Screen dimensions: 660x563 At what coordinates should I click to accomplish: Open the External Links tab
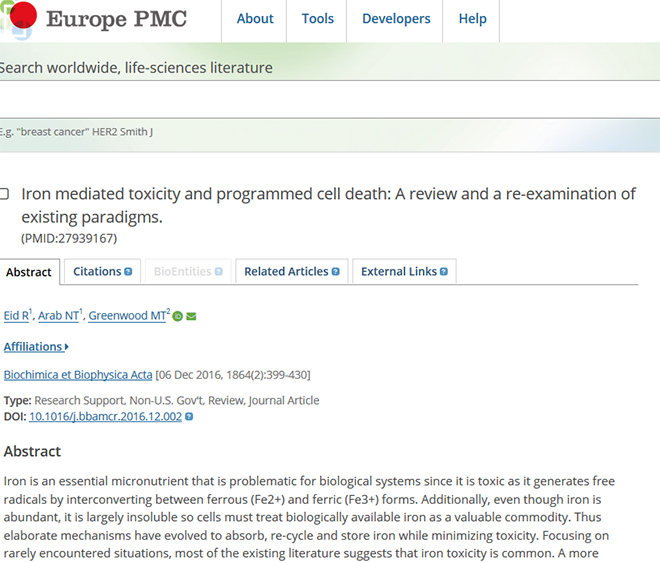(x=404, y=271)
